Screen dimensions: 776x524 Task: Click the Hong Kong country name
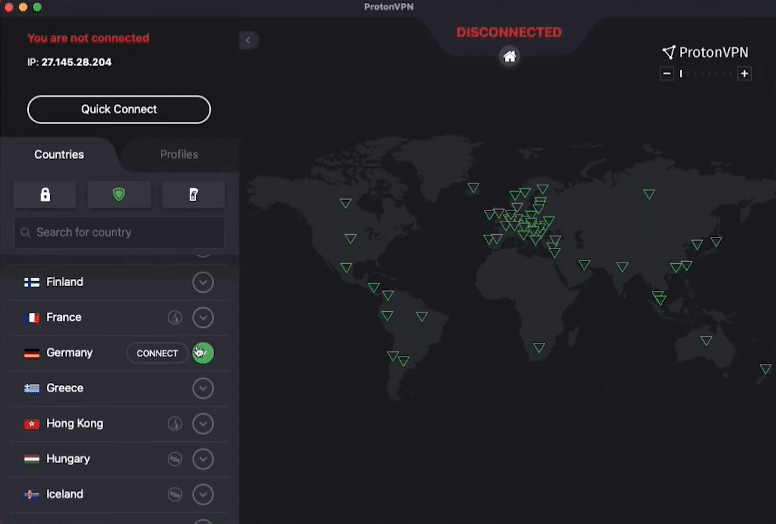click(75, 424)
